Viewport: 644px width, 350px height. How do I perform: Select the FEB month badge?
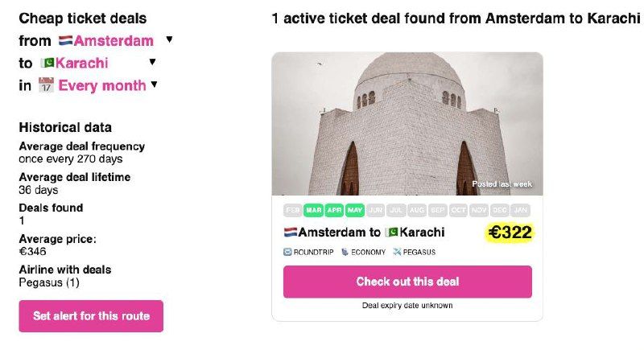click(293, 211)
